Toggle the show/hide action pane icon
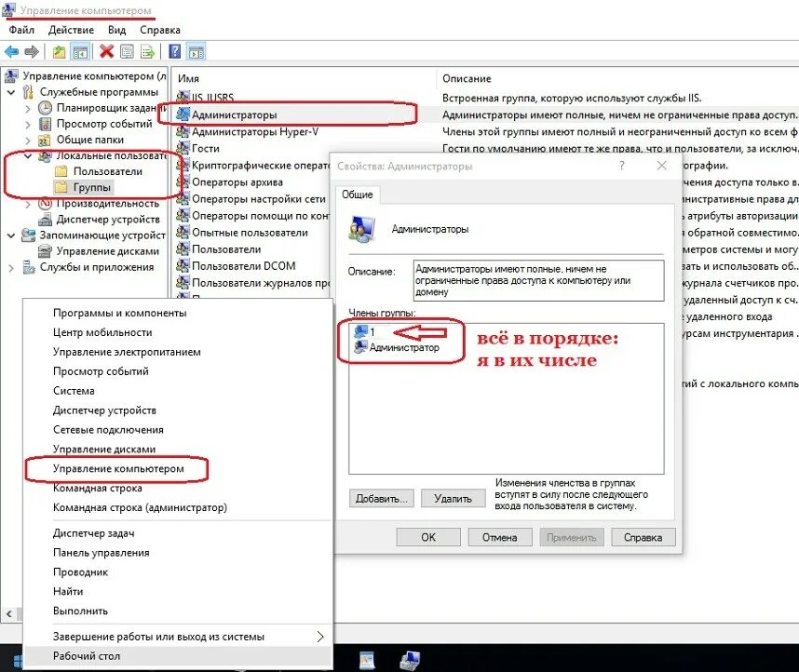The height and width of the screenshot is (672, 799). (x=196, y=51)
